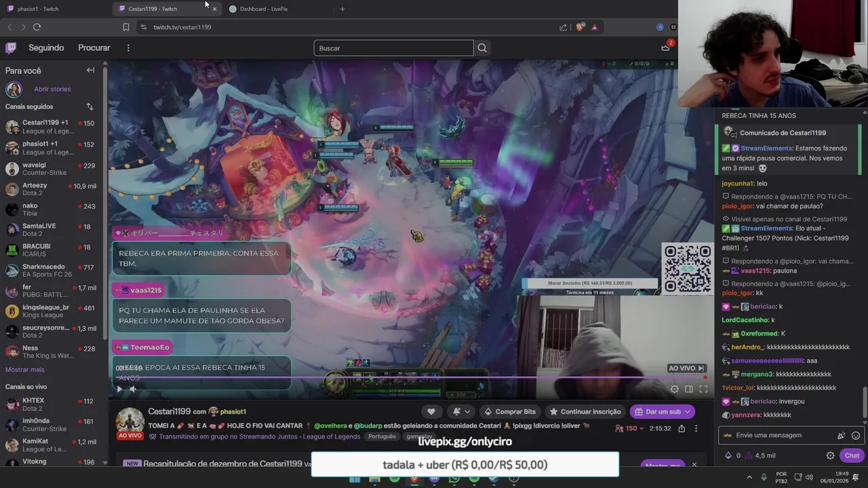Click the share stream icon
This screenshot has height=488, width=868.
[x=682, y=428]
